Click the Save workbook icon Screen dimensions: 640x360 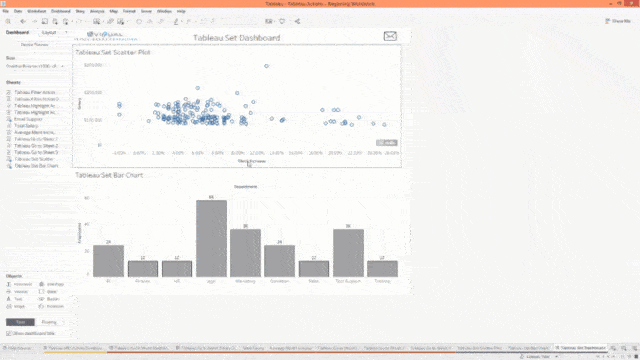click(x=44, y=21)
